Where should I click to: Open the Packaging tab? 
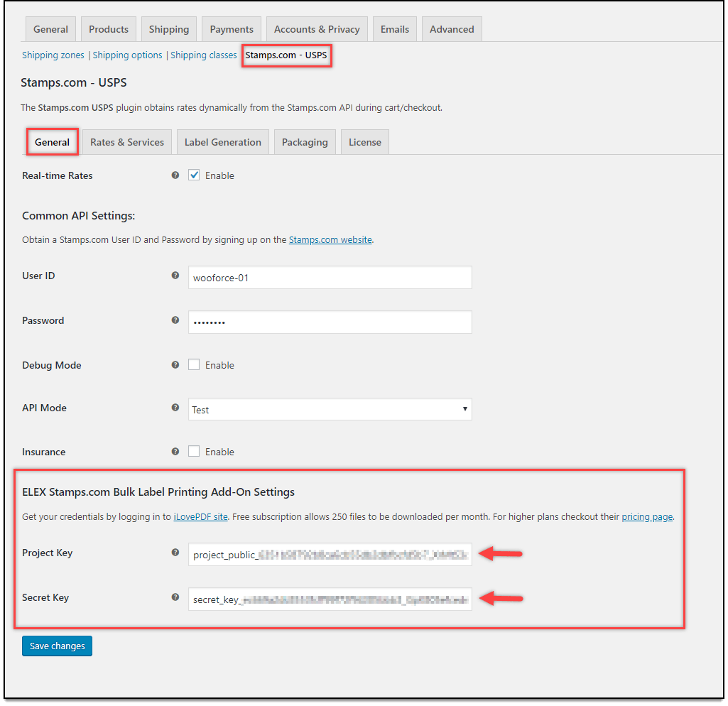point(305,143)
